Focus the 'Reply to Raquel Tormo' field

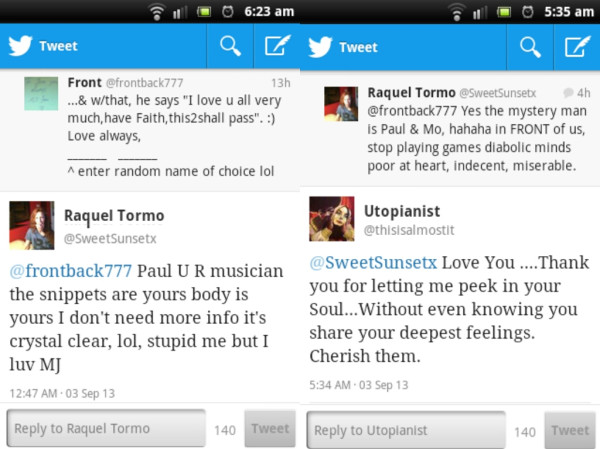[106, 428]
